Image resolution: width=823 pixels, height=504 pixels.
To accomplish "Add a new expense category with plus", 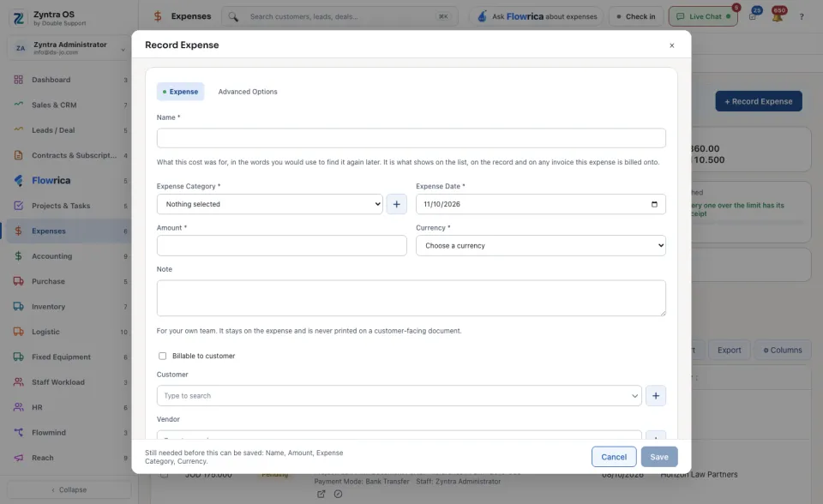I will click(397, 204).
